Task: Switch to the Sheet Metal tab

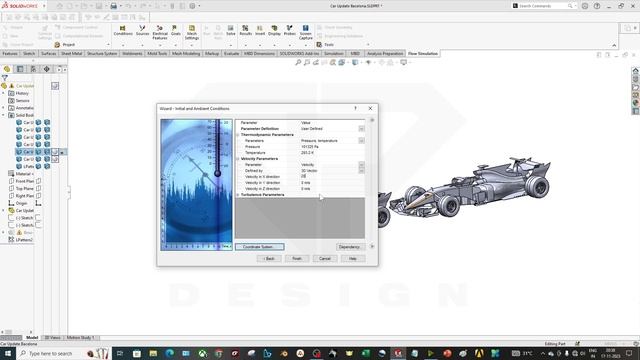Action: coord(71,53)
